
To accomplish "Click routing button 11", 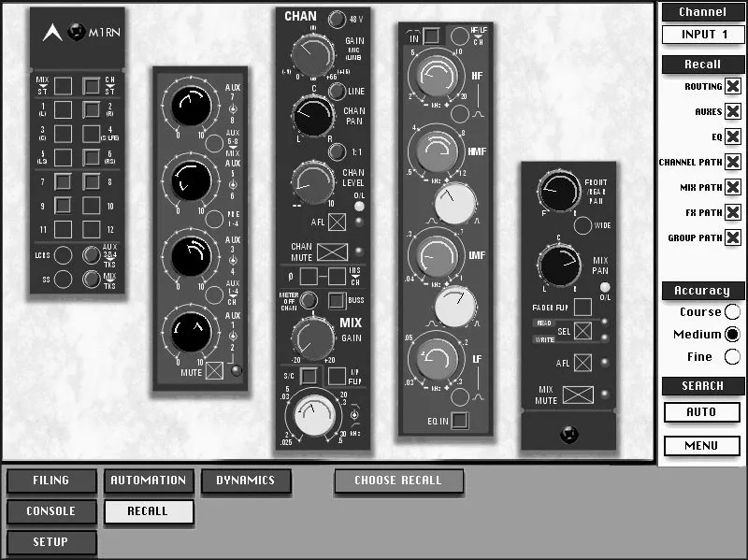I will pos(63,229).
